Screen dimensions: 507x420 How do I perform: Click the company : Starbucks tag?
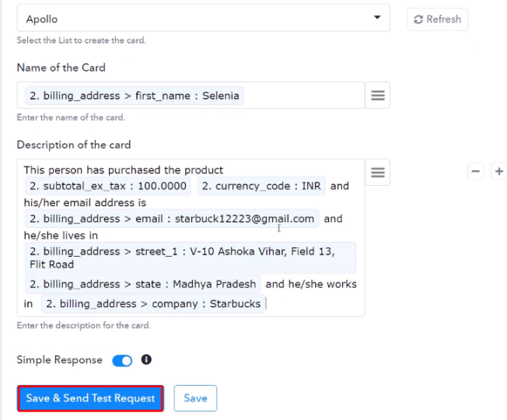[153, 303]
